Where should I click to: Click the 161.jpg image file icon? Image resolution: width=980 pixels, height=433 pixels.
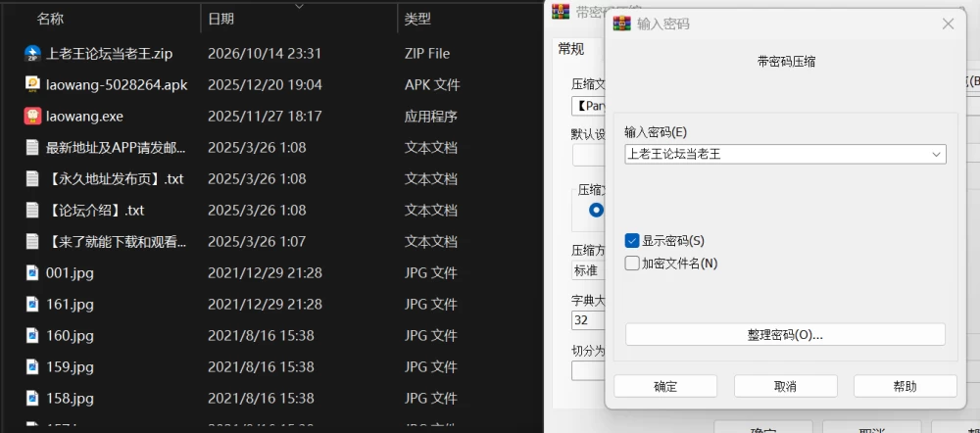(x=32, y=305)
